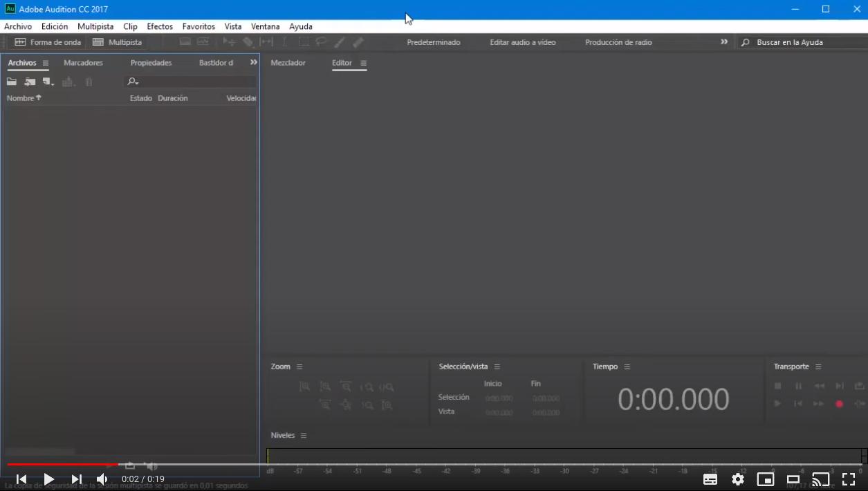868x491 pixels.
Task: Mute video volume speaker icon
Action: click(x=102, y=479)
